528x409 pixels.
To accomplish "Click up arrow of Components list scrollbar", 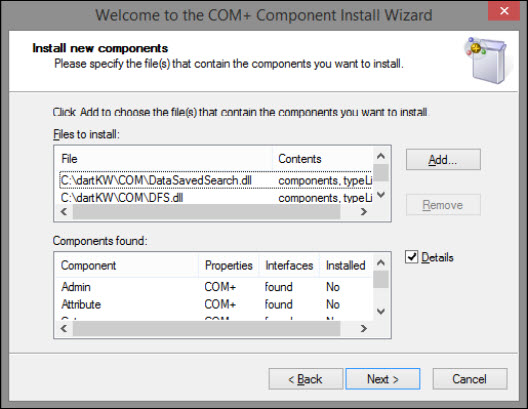I will point(381,262).
